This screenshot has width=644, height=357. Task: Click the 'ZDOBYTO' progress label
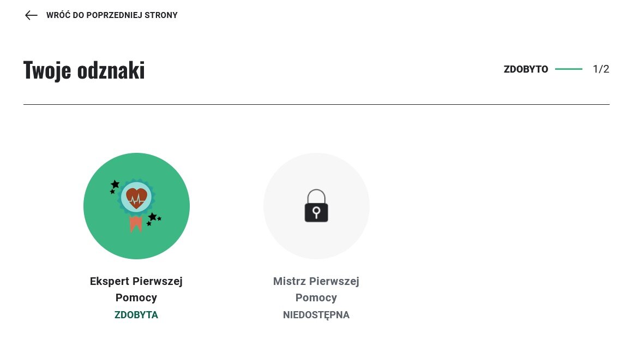526,69
